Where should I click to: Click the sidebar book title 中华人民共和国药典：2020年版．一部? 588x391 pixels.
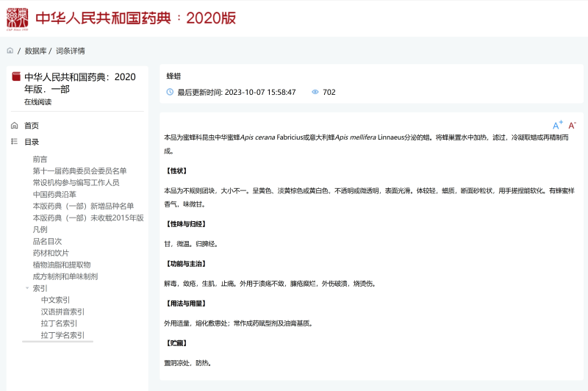(x=80, y=83)
